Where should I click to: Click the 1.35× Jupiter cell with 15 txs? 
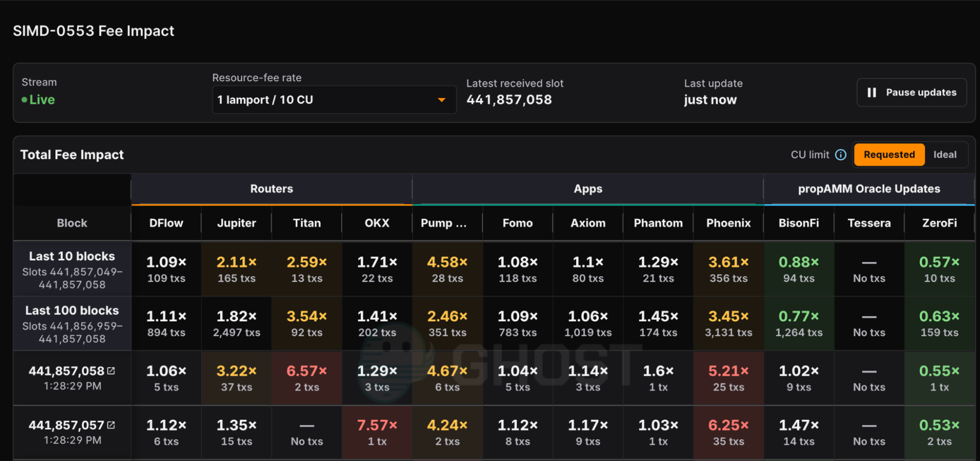click(x=237, y=433)
